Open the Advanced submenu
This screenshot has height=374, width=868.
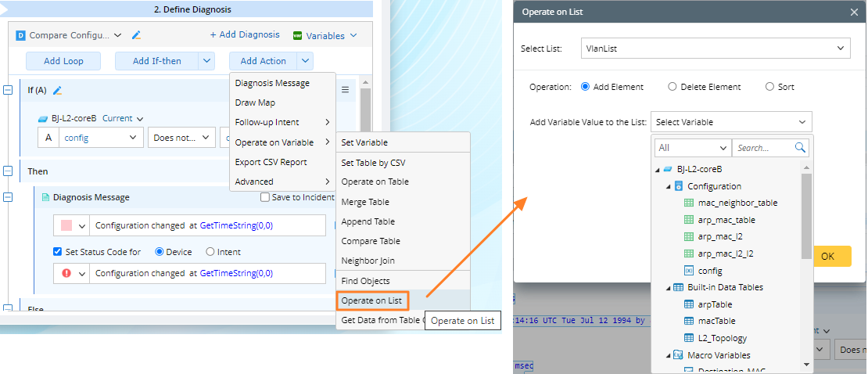[282, 182]
